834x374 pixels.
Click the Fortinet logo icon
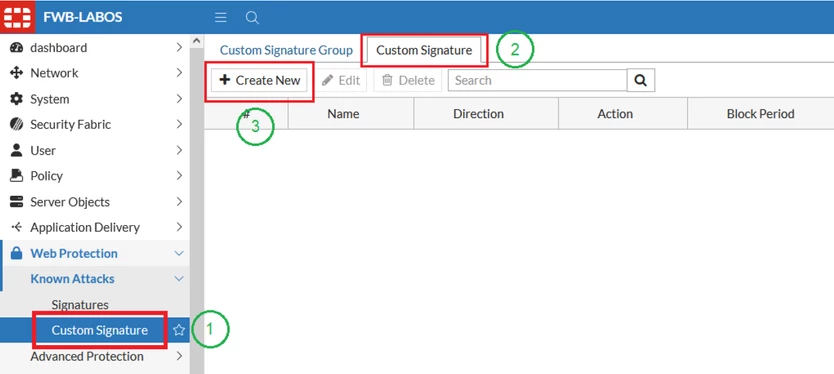click(x=17, y=17)
